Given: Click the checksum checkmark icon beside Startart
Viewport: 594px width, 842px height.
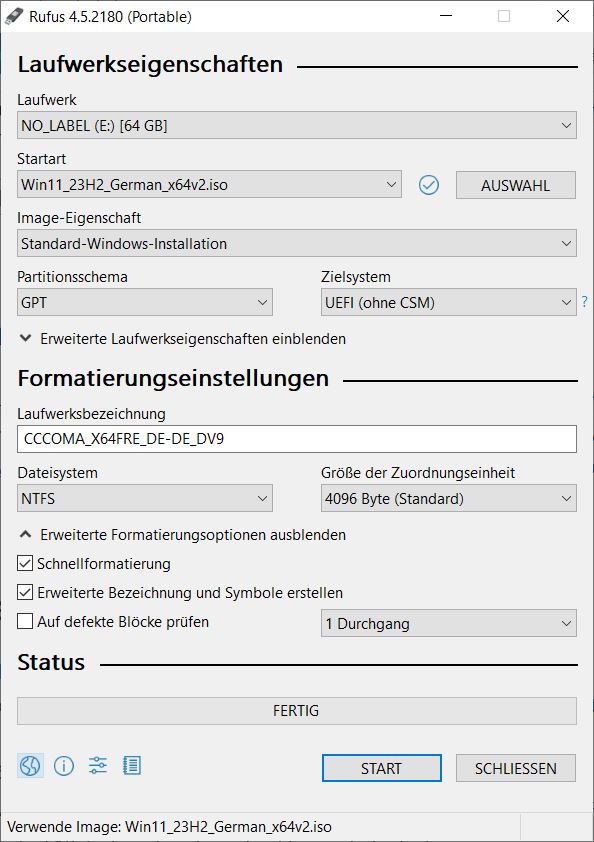Looking at the screenshot, I should [429, 185].
